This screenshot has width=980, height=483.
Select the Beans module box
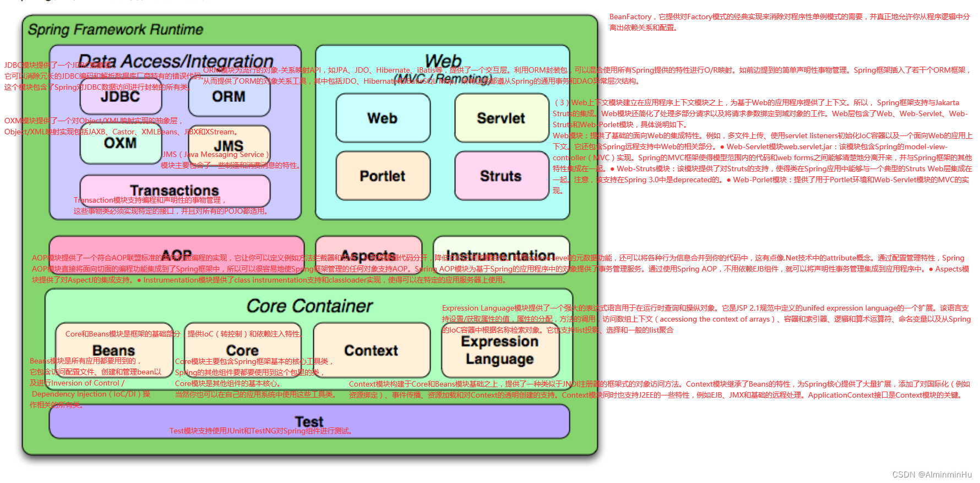click(x=114, y=350)
